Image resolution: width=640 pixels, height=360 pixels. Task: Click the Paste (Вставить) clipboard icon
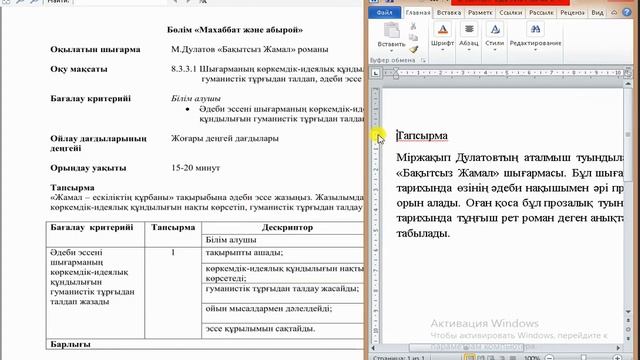tap(391, 30)
